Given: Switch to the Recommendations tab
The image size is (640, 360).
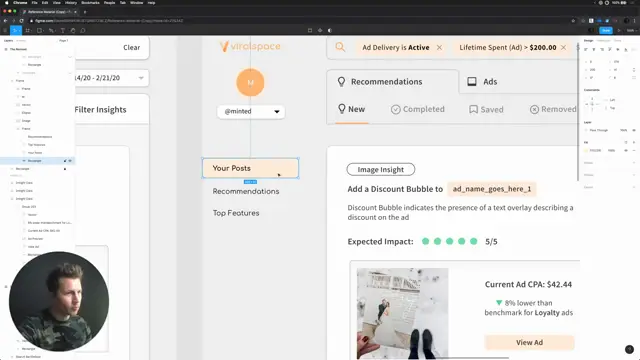Looking at the screenshot, I should 393,82.
